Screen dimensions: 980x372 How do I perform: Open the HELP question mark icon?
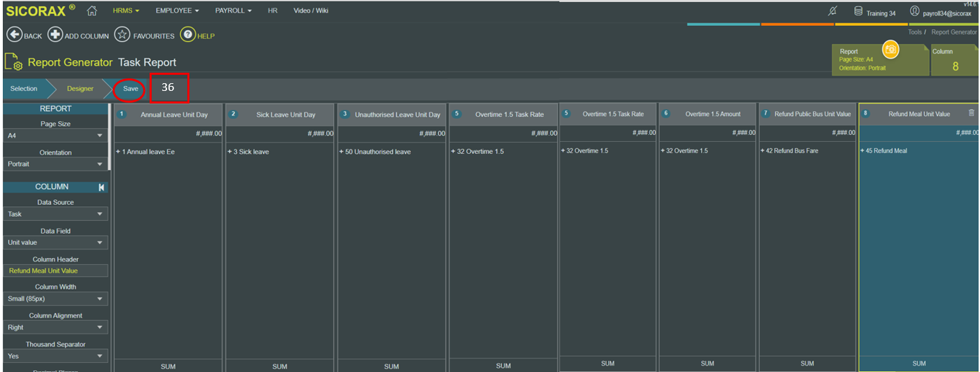(187, 35)
